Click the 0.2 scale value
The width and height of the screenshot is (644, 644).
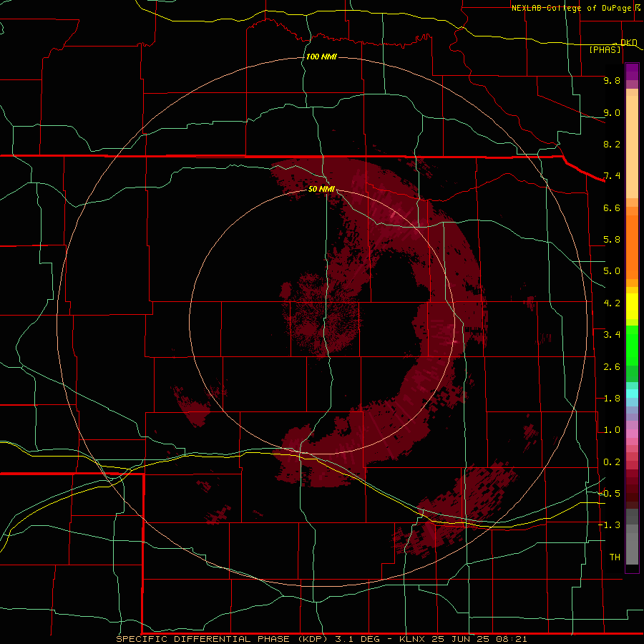coord(612,462)
